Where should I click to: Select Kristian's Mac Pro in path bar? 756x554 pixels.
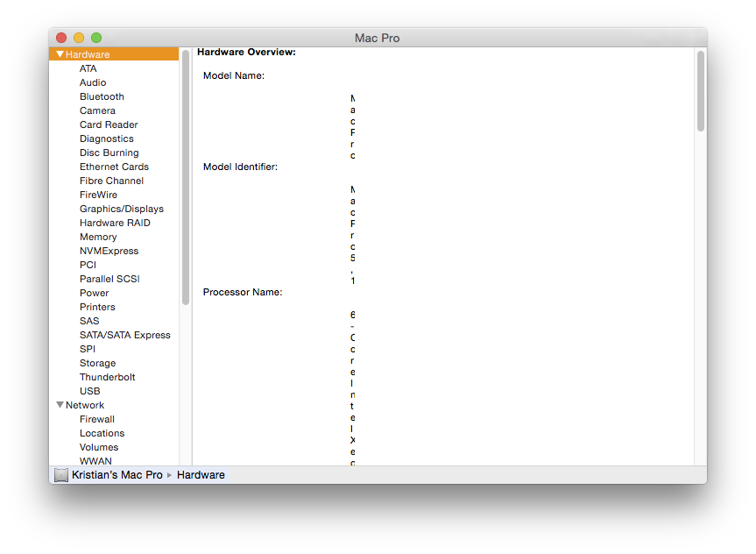point(117,475)
